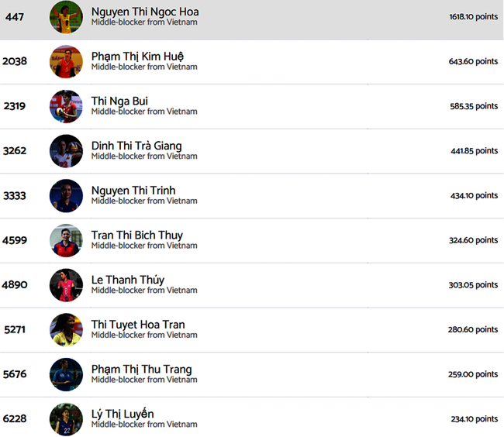
Task: Click Thi Nga Bui's circular avatar
Action: coord(66,106)
